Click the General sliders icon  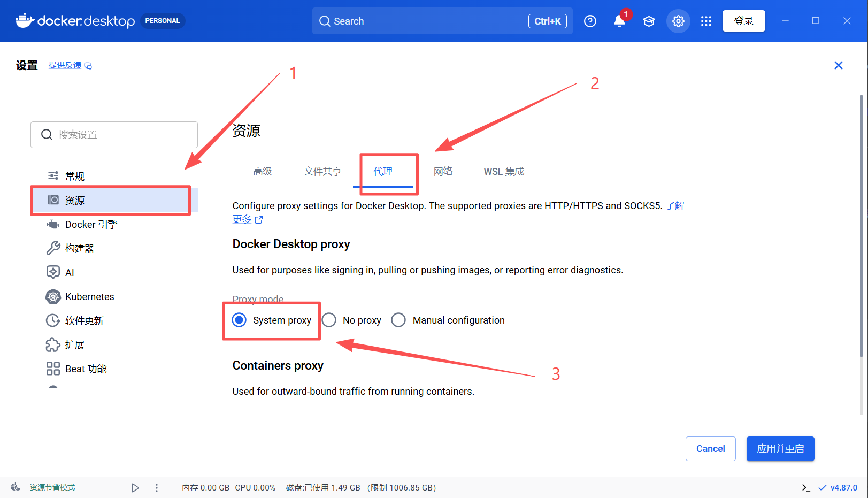coord(53,176)
